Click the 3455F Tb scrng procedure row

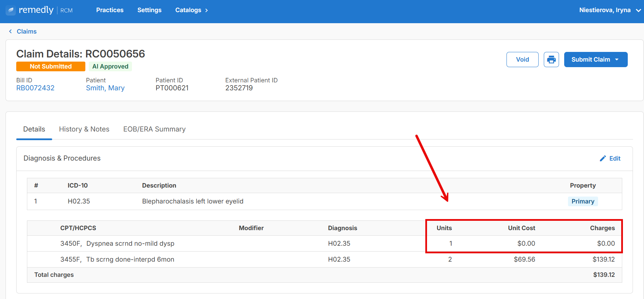coord(324,260)
